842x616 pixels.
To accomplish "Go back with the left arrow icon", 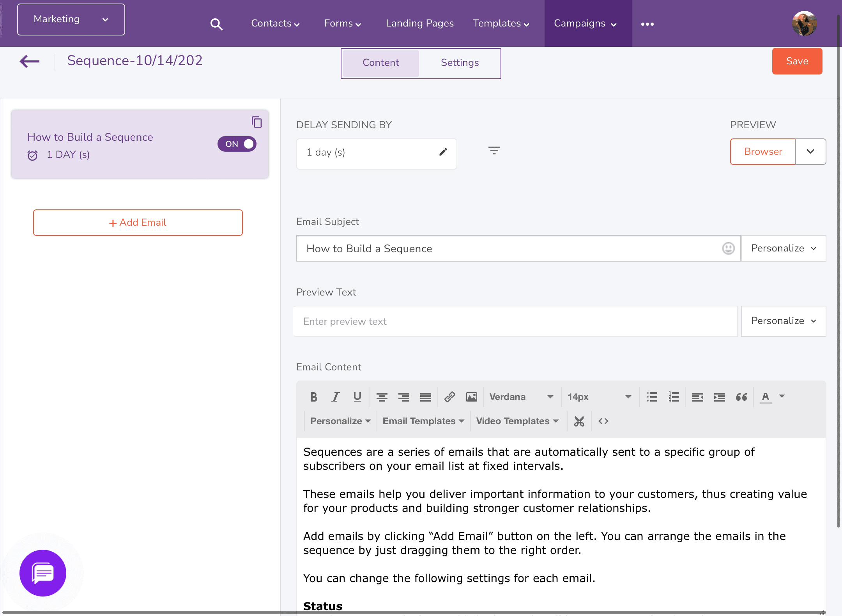I will pyautogui.click(x=30, y=61).
